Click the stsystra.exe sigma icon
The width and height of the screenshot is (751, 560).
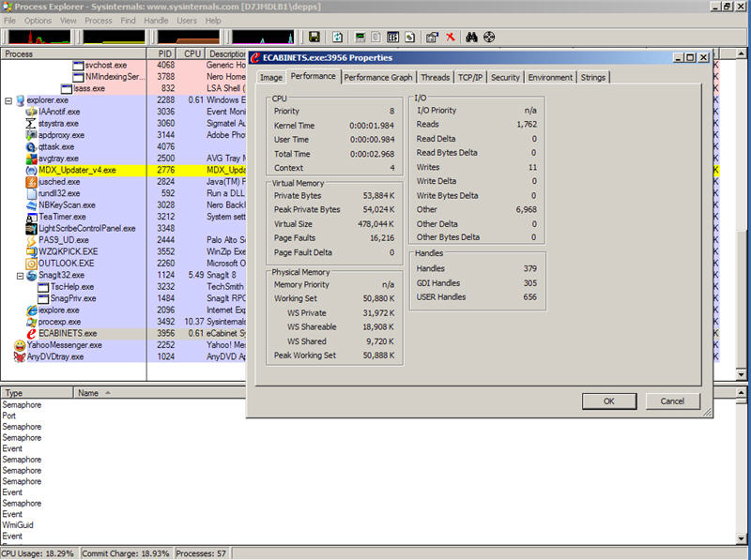coord(31,124)
